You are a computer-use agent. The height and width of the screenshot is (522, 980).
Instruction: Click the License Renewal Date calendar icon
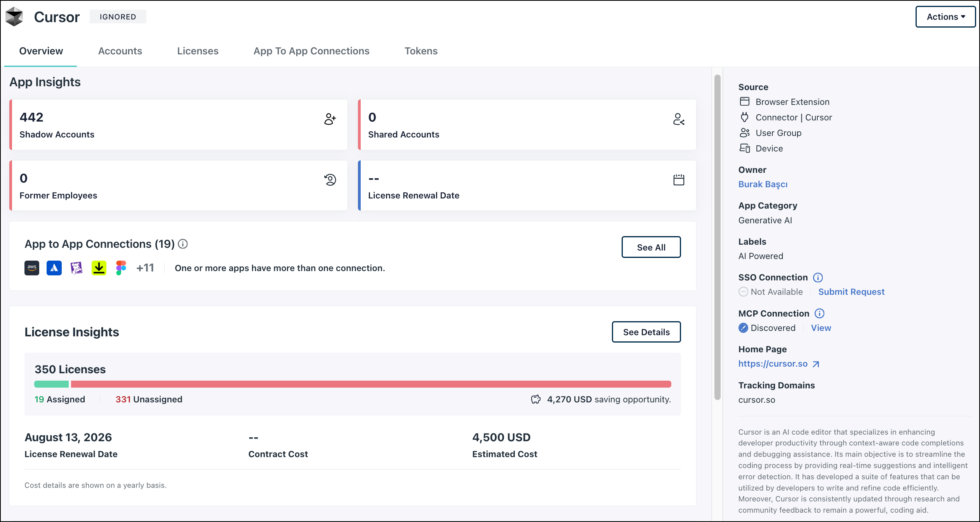(x=679, y=180)
